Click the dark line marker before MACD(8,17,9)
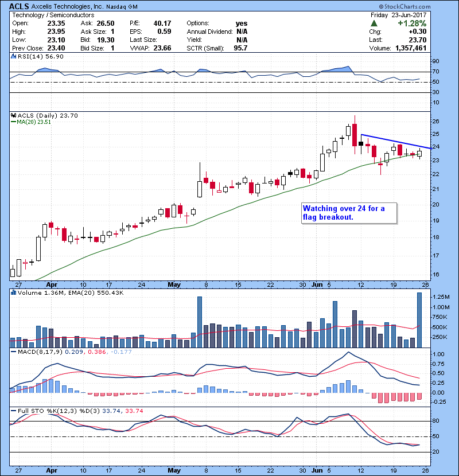 13,352
